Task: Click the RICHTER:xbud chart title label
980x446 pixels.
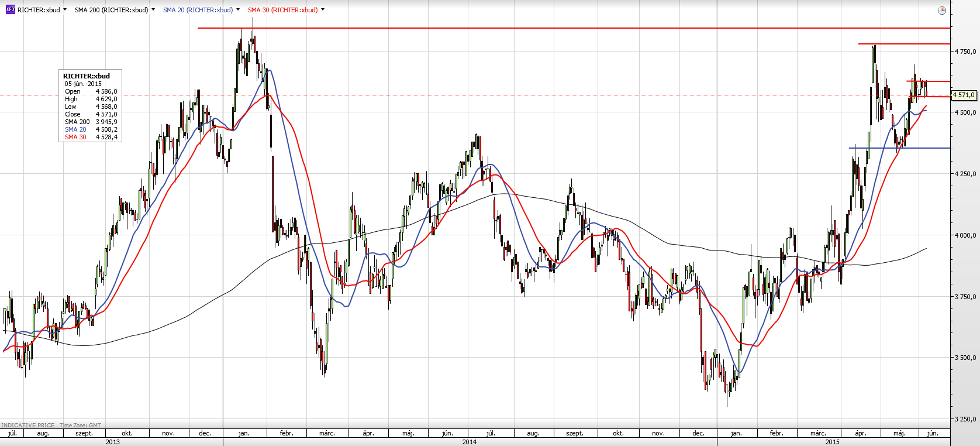Action: (x=39, y=10)
